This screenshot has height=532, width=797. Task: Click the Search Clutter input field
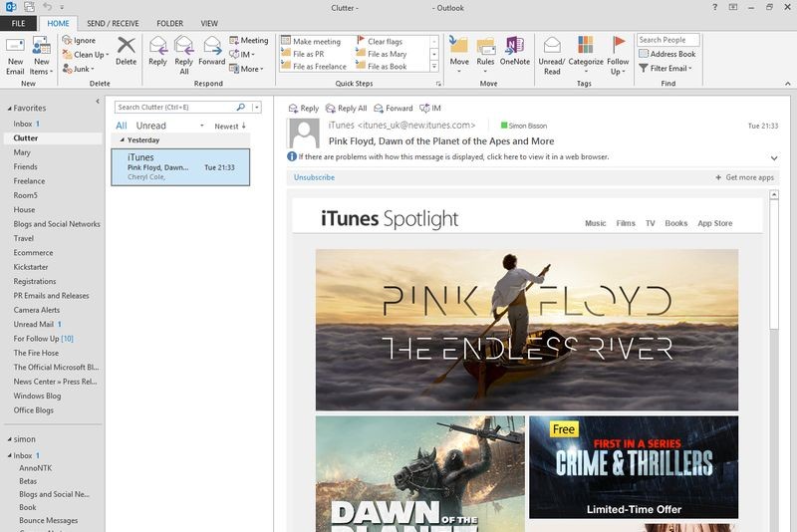point(175,107)
